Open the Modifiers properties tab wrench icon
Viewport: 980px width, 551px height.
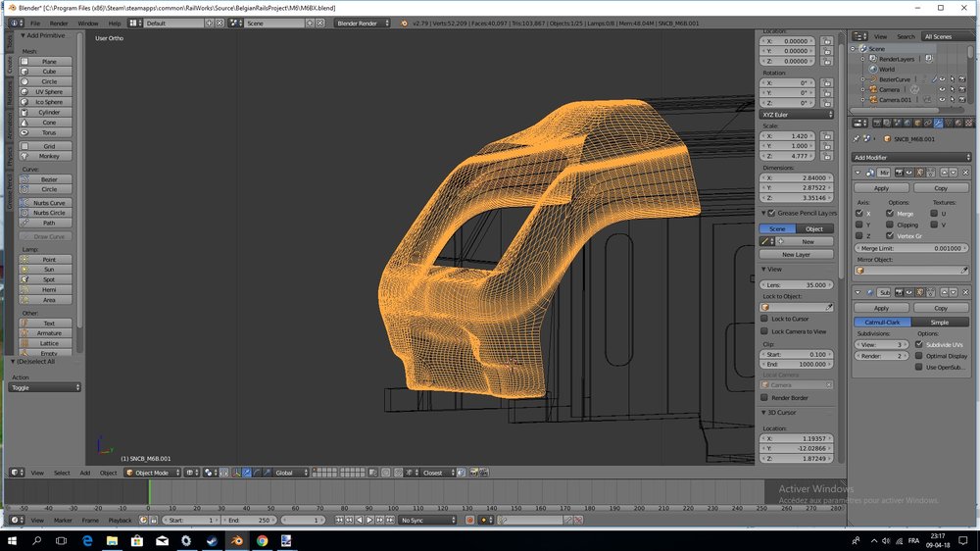(938, 124)
